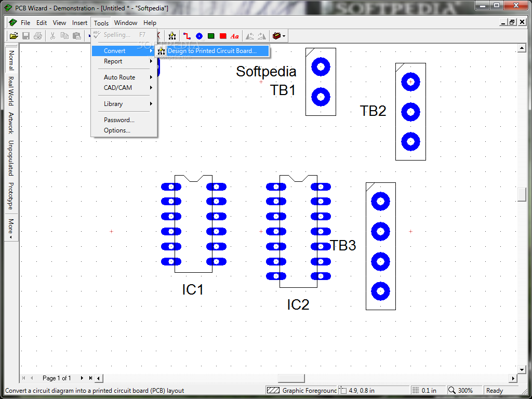
Task: Click the Paste clipboard icon
Action: [77, 36]
